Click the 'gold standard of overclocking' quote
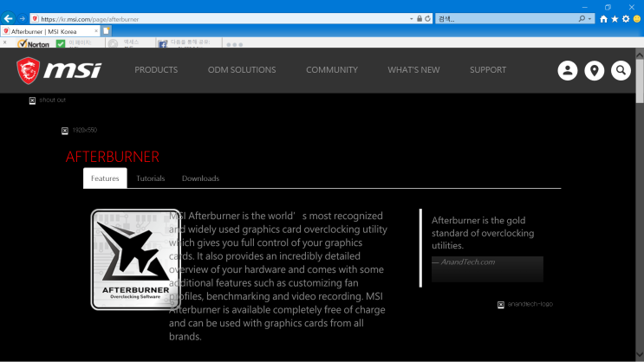The image size is (644, 362). (x=483, y=233)
